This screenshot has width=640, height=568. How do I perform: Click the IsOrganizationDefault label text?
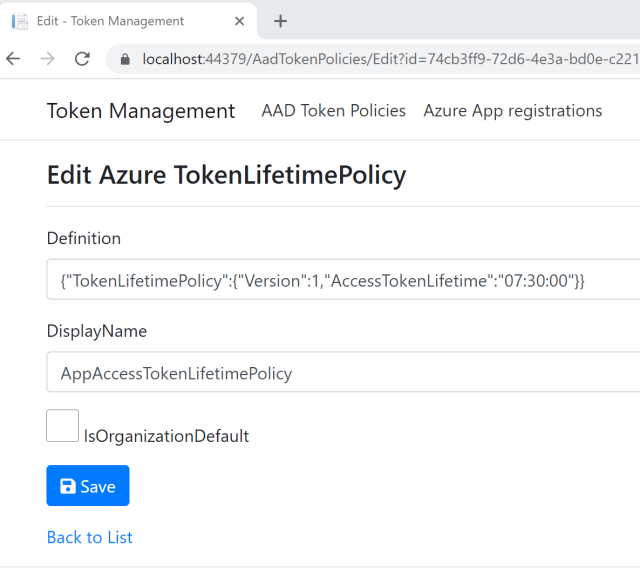pyautogui.click(x=166, y=436)
